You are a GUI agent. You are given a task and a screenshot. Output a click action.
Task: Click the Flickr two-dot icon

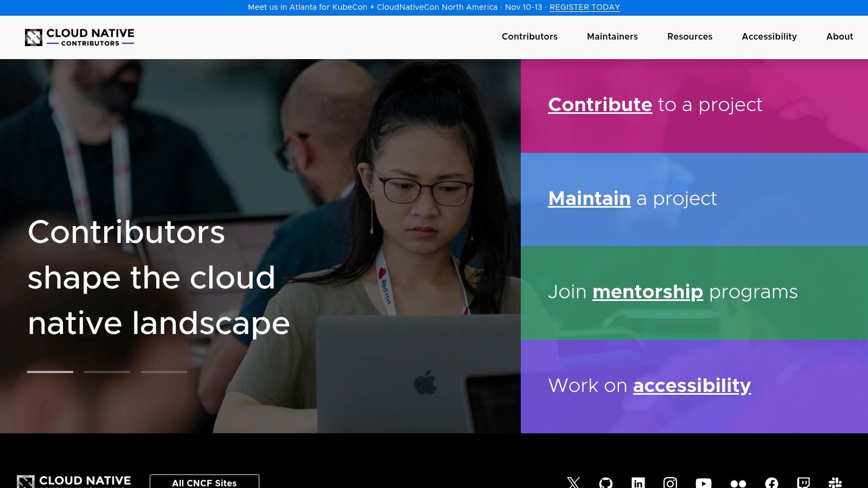click(738, 483)
